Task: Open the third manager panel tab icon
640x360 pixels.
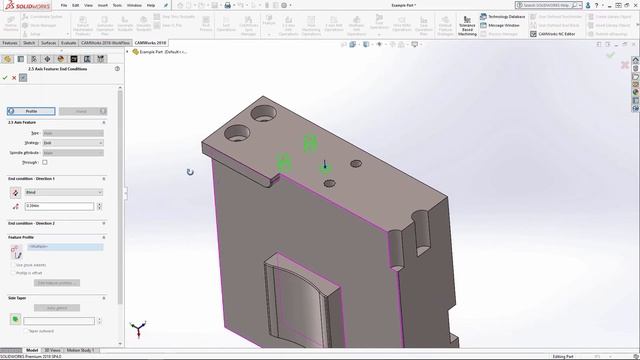Action: [x=34, y=59]
